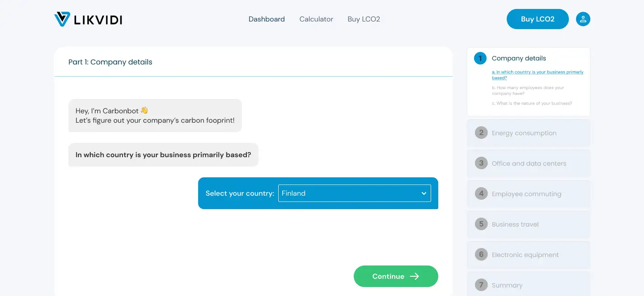Image resolution: width=644 pixels, height=296 pixels.
Task: Select Buy LCO2 navigation text link
Action: tap(364, 19)
